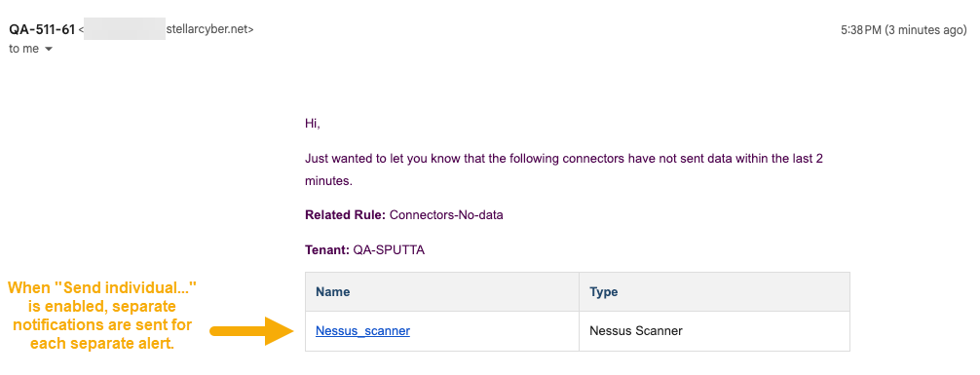Click the gray redacted block in sender address
The width and height of the screenshot is (980, 375).
coord(125,29)
